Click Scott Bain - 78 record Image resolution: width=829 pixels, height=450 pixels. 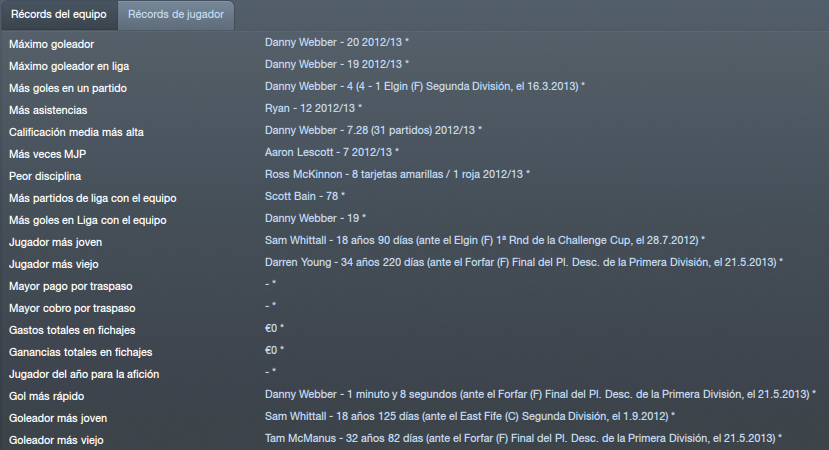305,196
